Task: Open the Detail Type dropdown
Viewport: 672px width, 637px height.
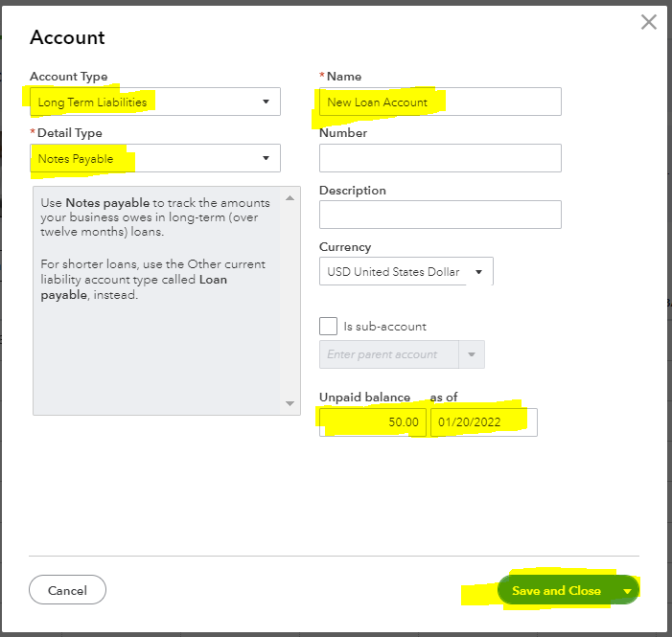Action: pyautogui.click(x=154, y=158)
